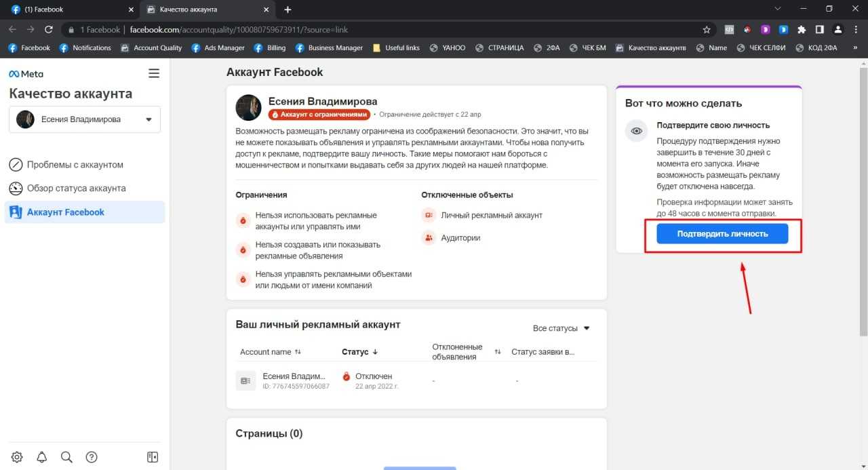Click the Личный рекламный аккаунт disabled object
This screenshot has width=868, height=470.
point(483,215)
